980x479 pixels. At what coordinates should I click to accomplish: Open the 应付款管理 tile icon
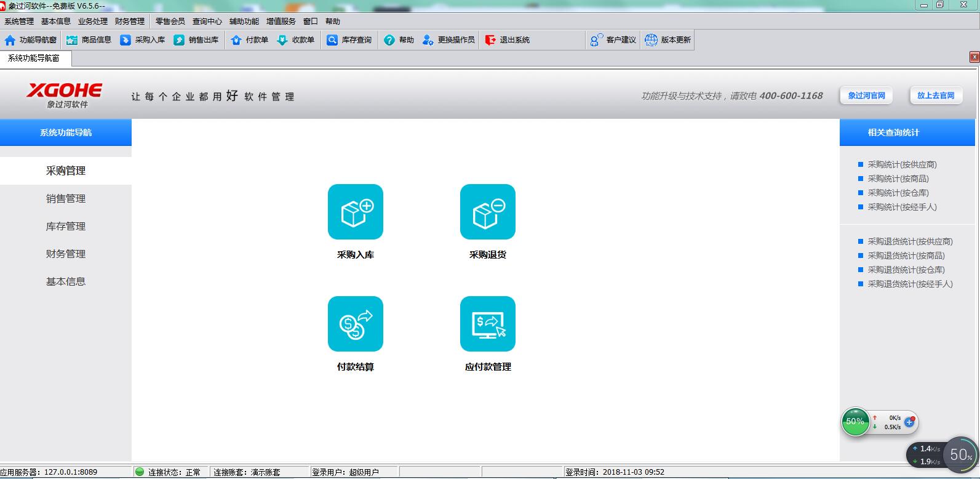pos(488,324)
